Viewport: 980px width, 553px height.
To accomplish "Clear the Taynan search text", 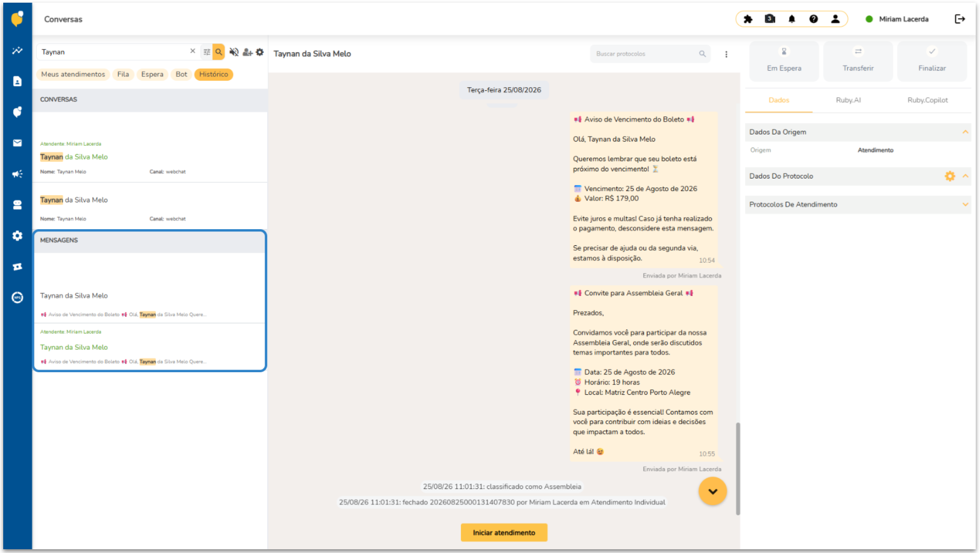I will 193,51.
